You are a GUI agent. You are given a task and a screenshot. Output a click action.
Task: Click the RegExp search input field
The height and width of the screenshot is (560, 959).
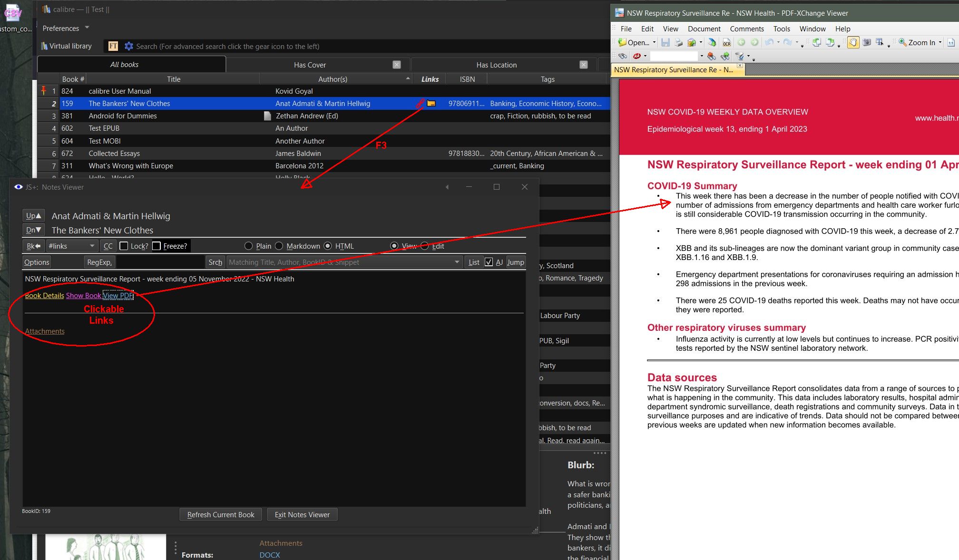(160, 262)
